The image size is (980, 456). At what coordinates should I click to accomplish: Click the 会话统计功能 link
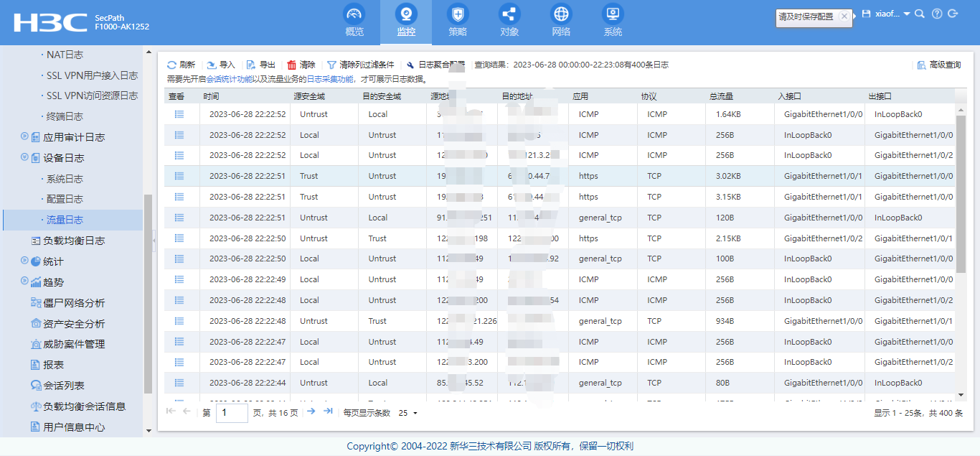point(230,79)
